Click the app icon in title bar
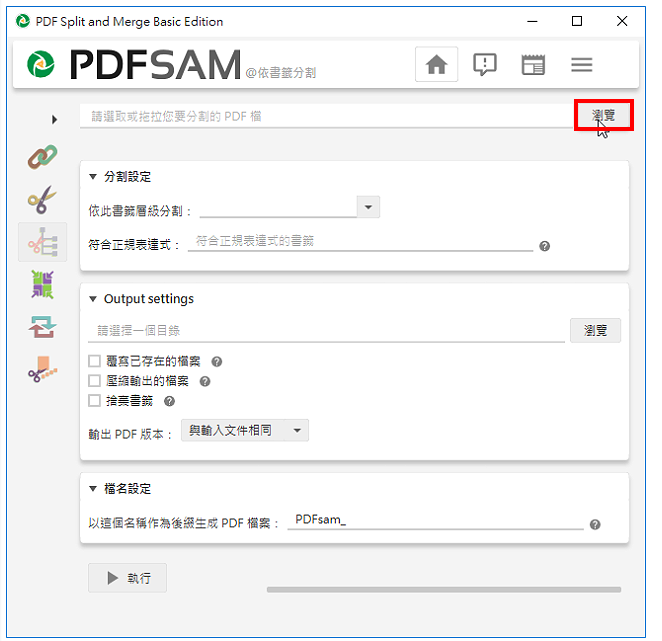This screenshot has height=641, width=662. coord(23,21)
